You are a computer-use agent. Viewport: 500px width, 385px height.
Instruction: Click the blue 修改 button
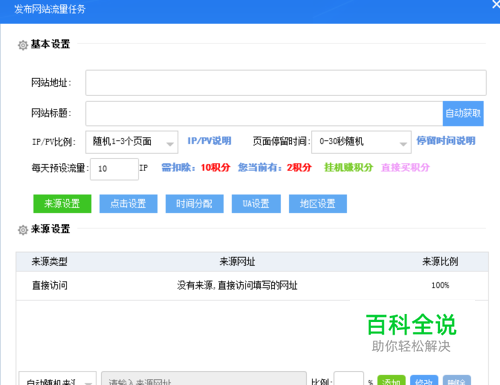(x=424, y=380)
